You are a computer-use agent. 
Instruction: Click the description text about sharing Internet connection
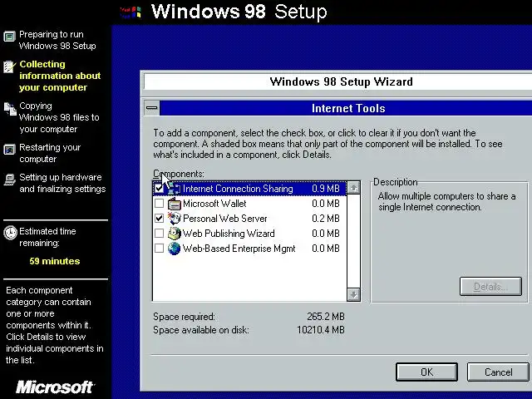pos(446,201)
